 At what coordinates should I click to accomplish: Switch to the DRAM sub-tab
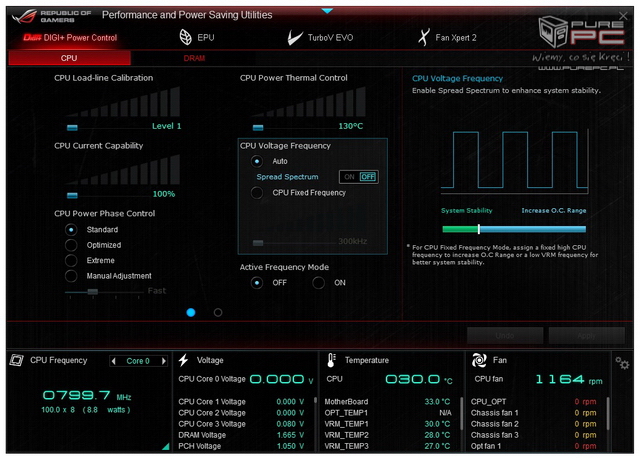pyautogui.click(x=194, y=58)
